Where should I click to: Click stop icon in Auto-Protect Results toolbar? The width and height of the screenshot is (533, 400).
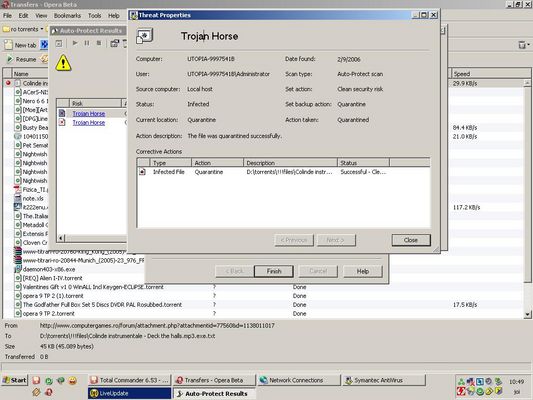click(x=99, y=43)
